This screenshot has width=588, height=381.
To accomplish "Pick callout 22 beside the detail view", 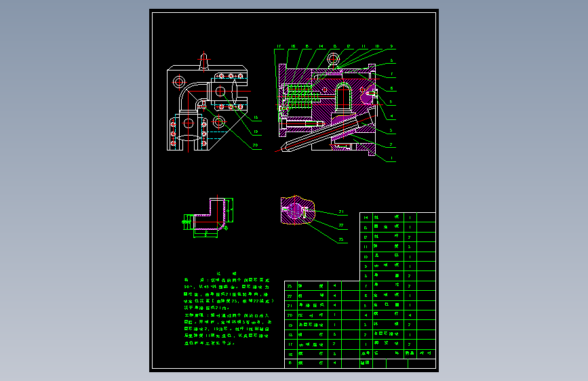I will (x=341, y=225).
